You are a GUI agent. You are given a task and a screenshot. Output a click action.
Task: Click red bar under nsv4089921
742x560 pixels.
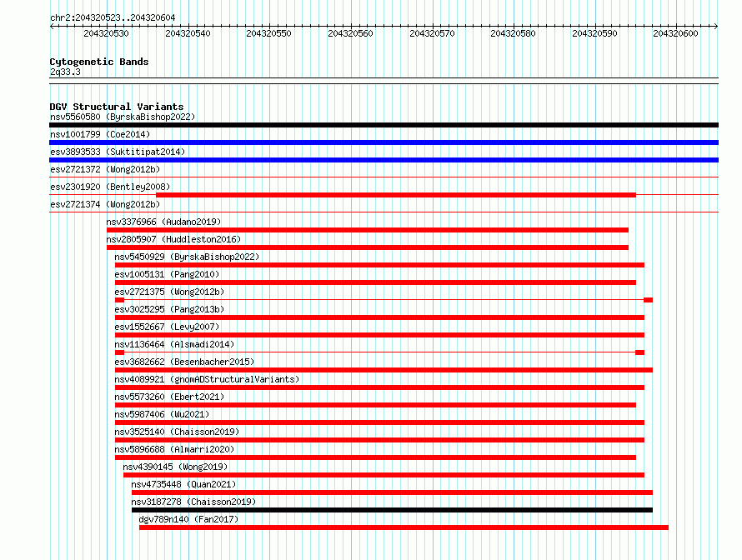click(379, 387)
